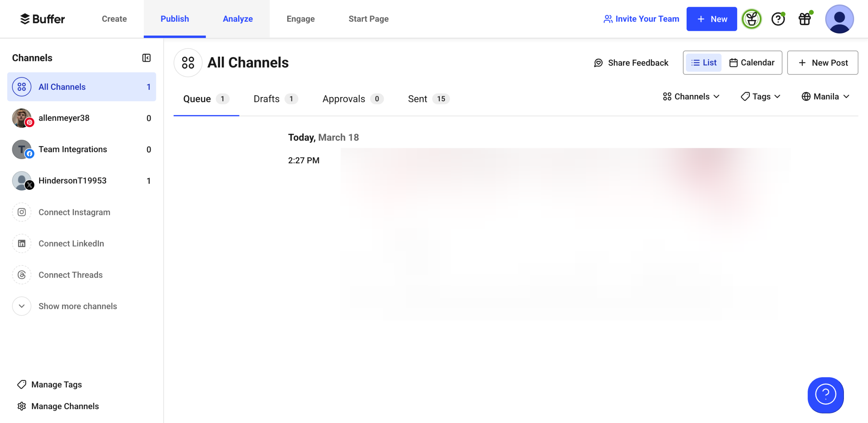The image size is (868, 423).
Task: Collapse the Channels sidebar panel icon
Action: 146,58
